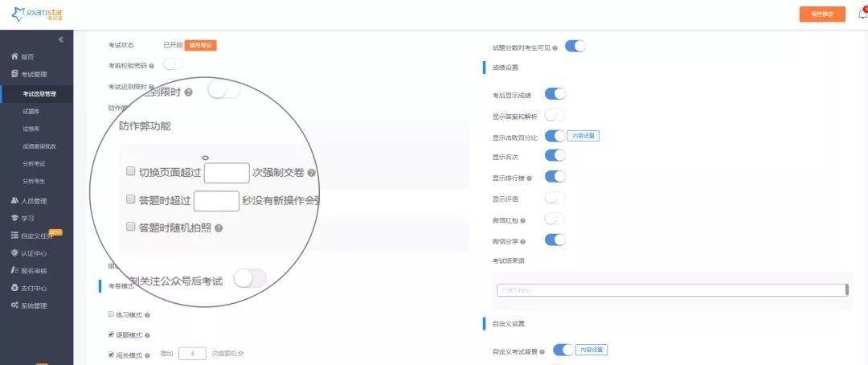This screenshot has width=868, height=365.
Task: Click the 支付中心 sidebar icon
Action: point(15,288)
